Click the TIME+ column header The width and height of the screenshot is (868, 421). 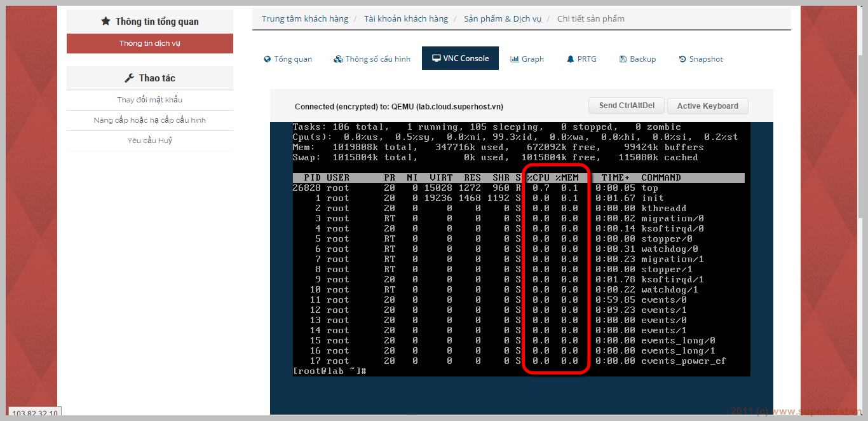click(616, 178)
